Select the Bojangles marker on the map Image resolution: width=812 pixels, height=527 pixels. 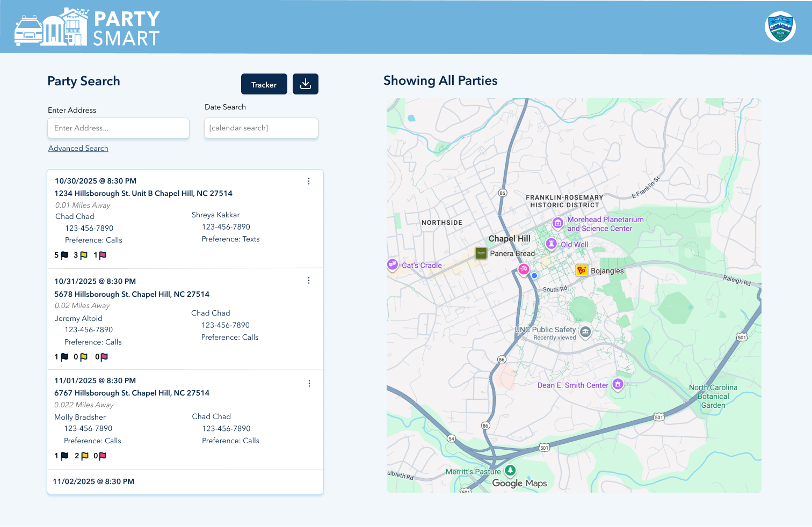tap(582, 270)
